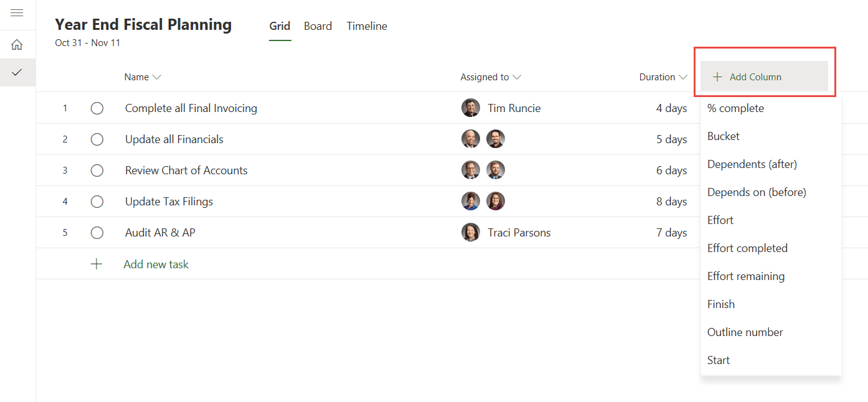Click the 8 days duration cell

671,202
